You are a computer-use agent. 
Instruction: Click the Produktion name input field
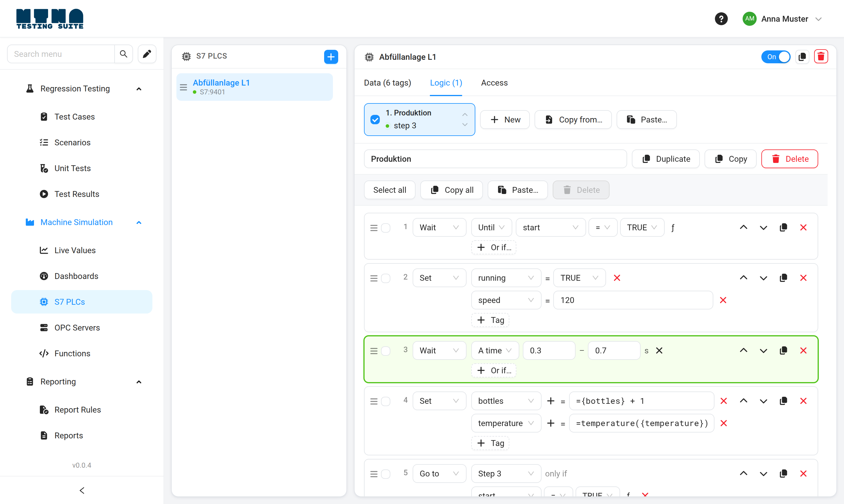tap(495, 159)
